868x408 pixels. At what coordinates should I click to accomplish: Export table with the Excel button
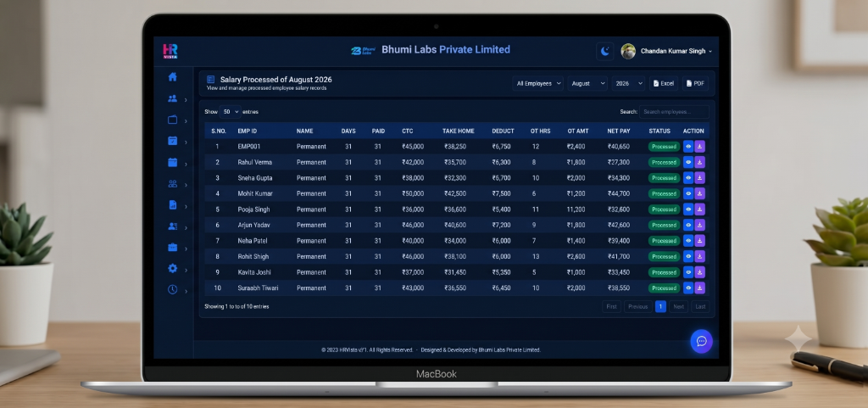click(x=664, y=84)
